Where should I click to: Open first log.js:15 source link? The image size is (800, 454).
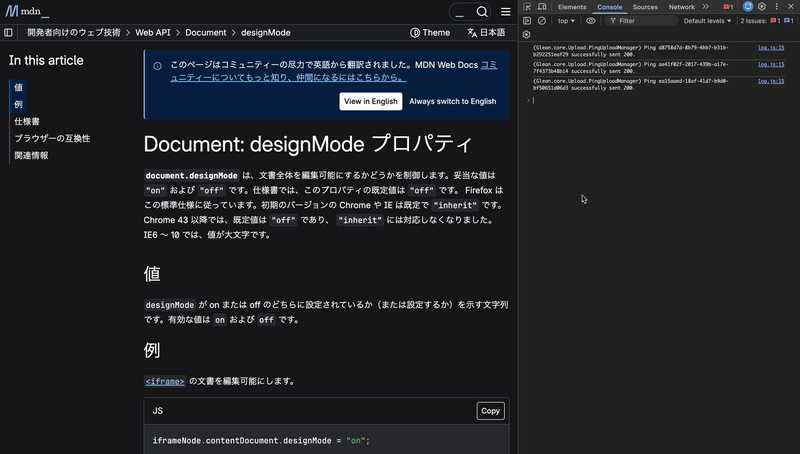[x=771, y=48]
